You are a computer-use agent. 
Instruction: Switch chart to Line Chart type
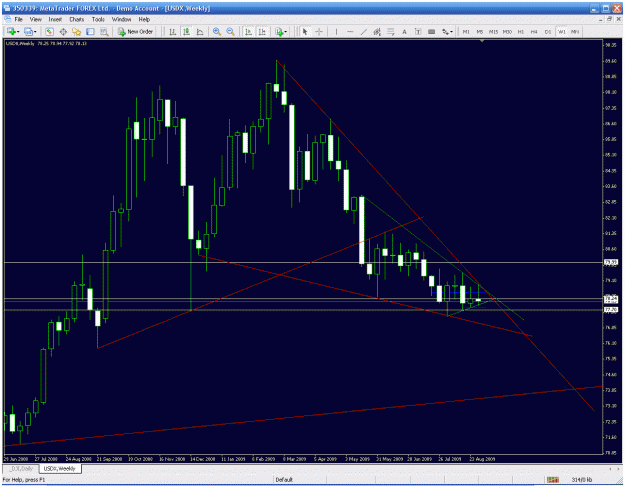click(200, 31)
